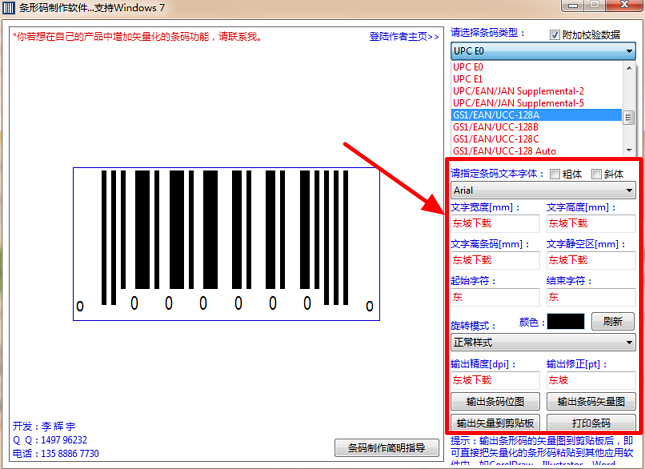Click the 文字宽度[mm] input field

click(495, 223)
